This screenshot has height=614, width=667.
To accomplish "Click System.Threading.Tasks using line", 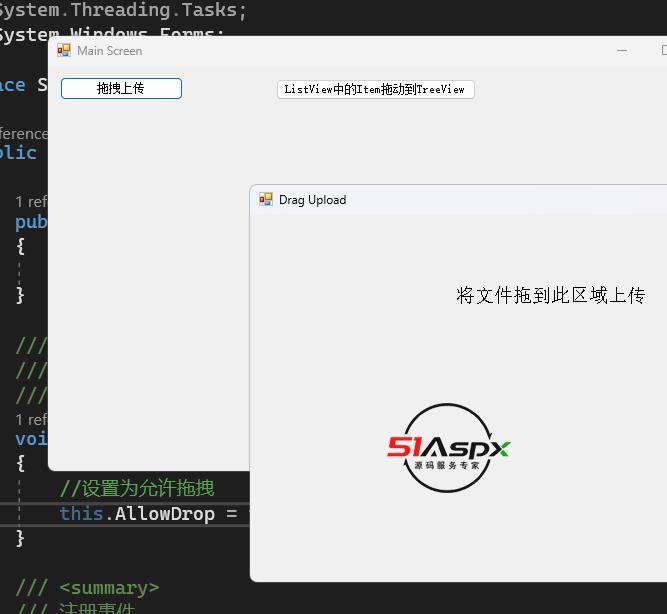I will click(123, 10).
